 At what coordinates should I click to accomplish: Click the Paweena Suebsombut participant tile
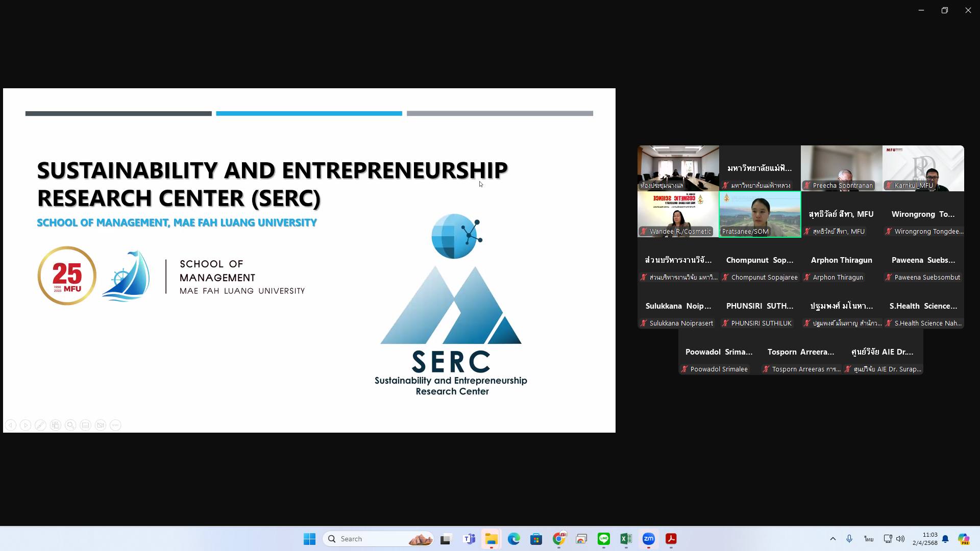coord(923,260)
